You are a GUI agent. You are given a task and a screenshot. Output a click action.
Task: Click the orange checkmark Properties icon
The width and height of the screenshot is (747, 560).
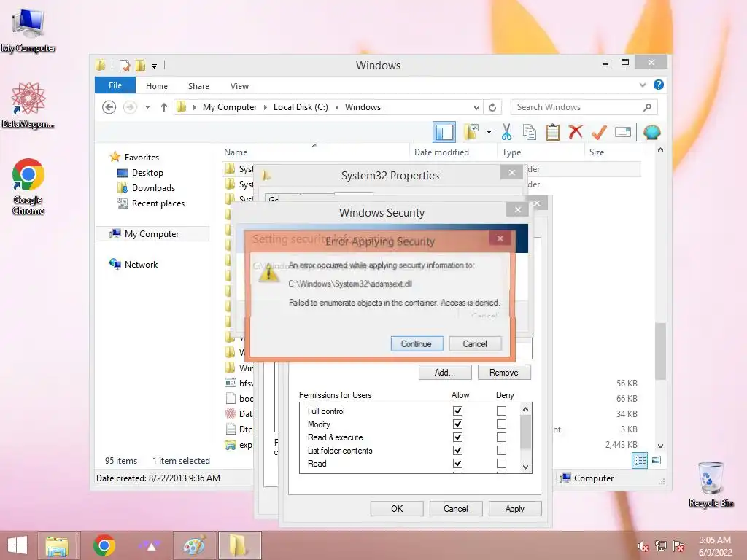pos(599,132)
